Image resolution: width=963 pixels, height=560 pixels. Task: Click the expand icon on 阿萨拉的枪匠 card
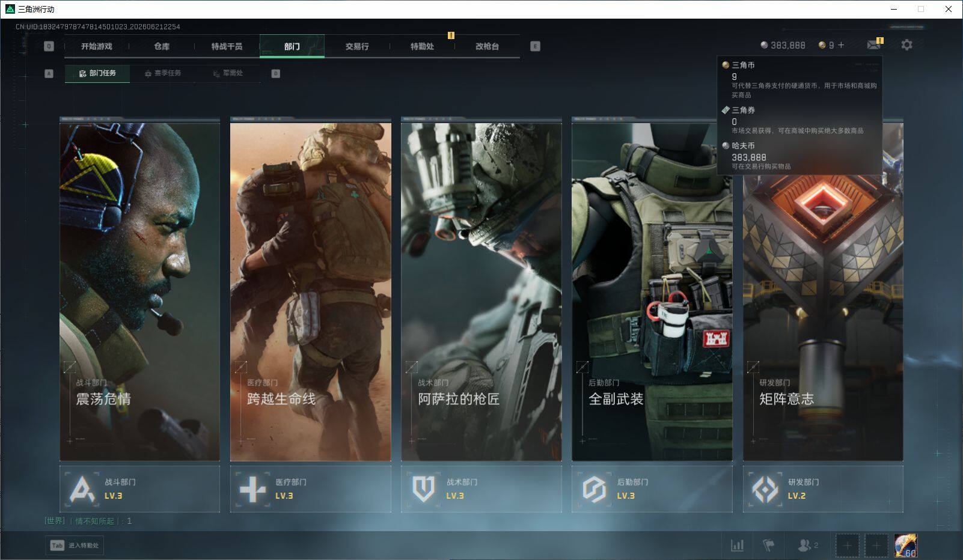412,367
